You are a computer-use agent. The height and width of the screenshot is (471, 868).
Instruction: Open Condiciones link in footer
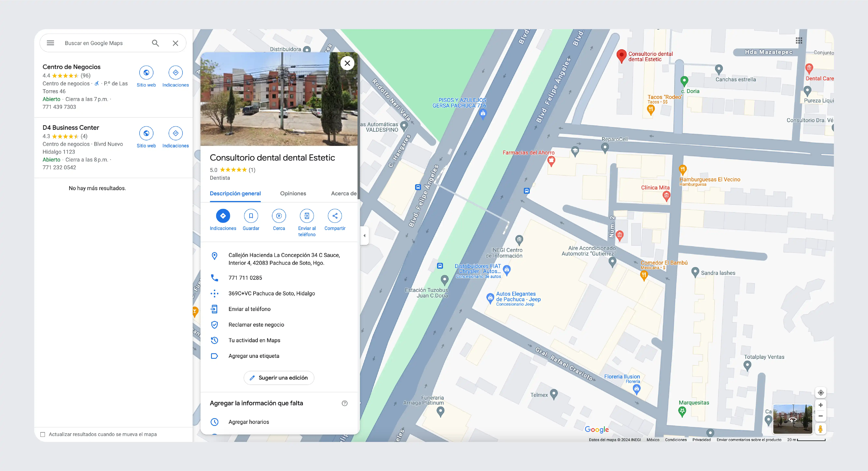tap(676, 440)
